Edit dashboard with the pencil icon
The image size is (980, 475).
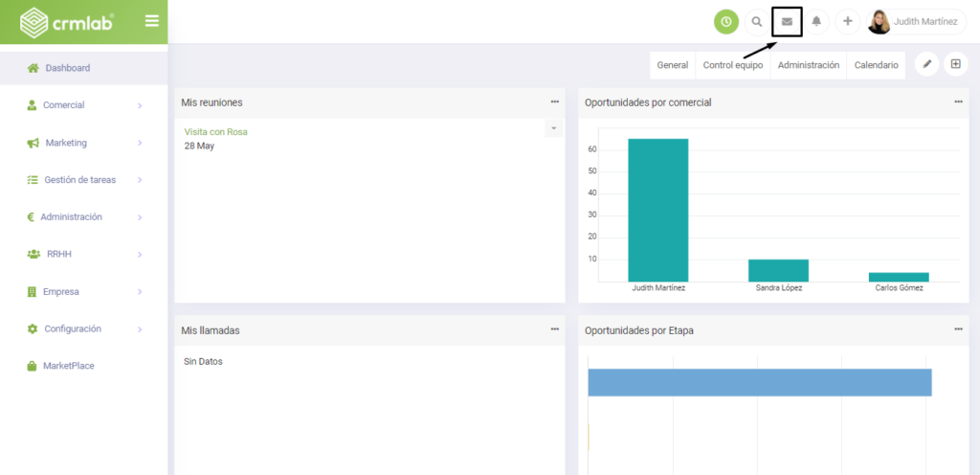925,64
